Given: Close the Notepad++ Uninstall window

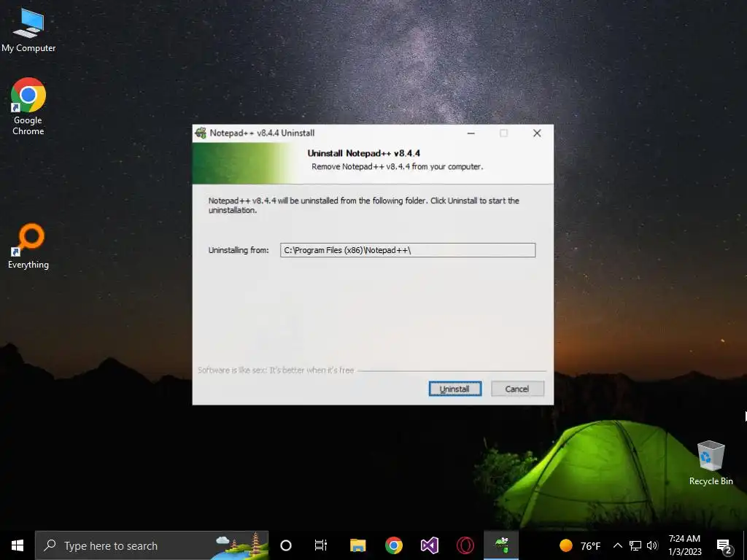Looking at the screenshot, I should pos(537,133).
